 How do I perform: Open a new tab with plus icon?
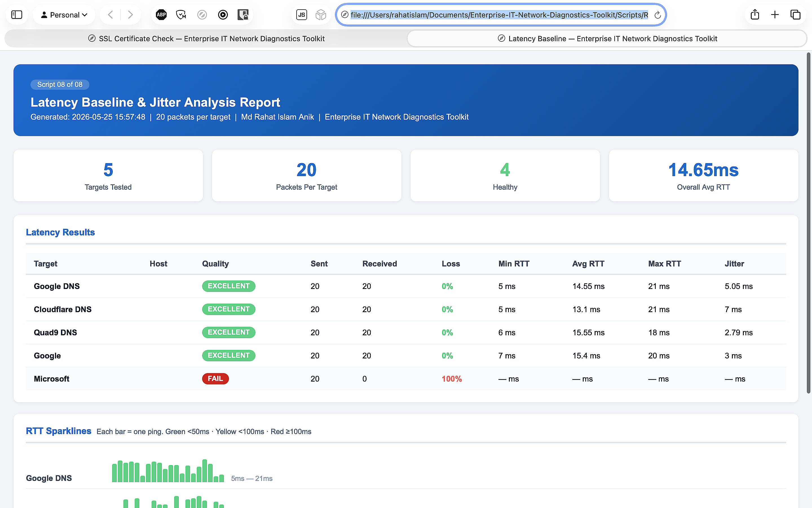(x=775, y=15)
